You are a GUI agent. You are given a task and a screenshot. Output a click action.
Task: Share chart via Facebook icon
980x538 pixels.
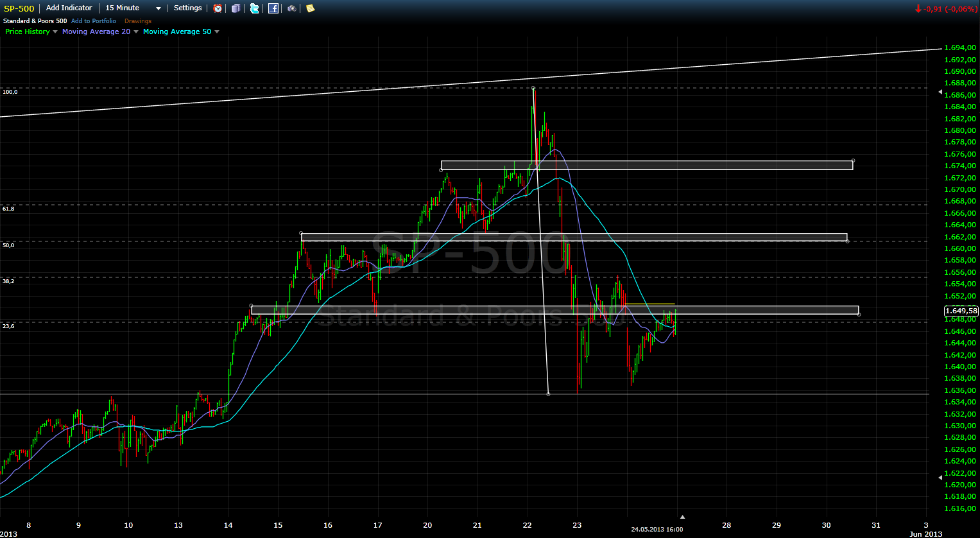pos(273,8)
